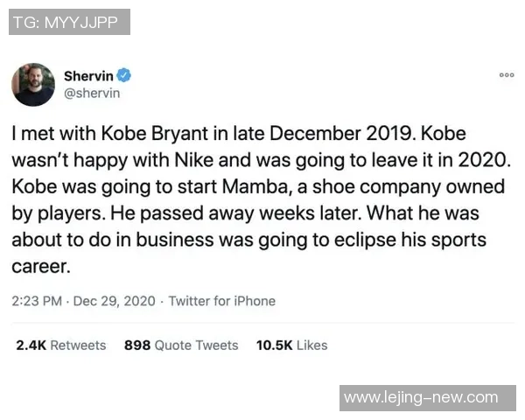
Task: Click the www.lejing-new.com watermark
Action: [421, 397]
